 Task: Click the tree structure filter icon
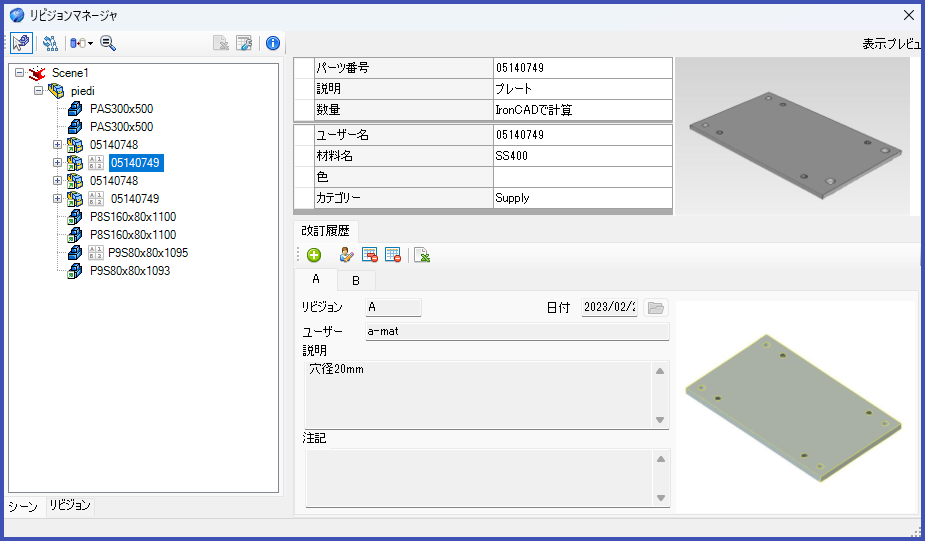(50, 43)
